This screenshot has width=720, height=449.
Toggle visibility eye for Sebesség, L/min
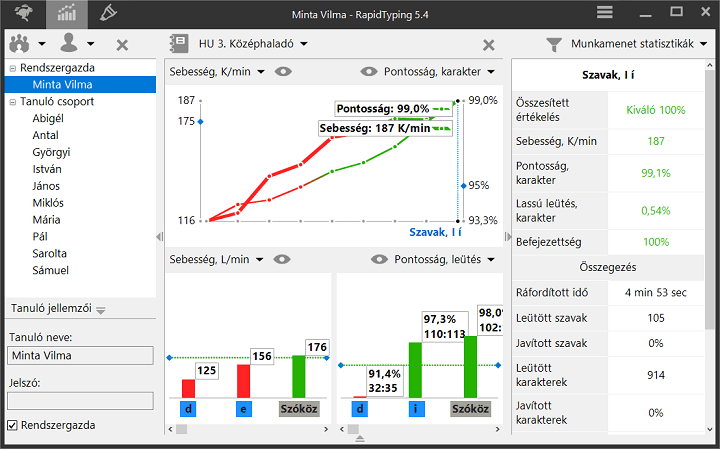282,259
